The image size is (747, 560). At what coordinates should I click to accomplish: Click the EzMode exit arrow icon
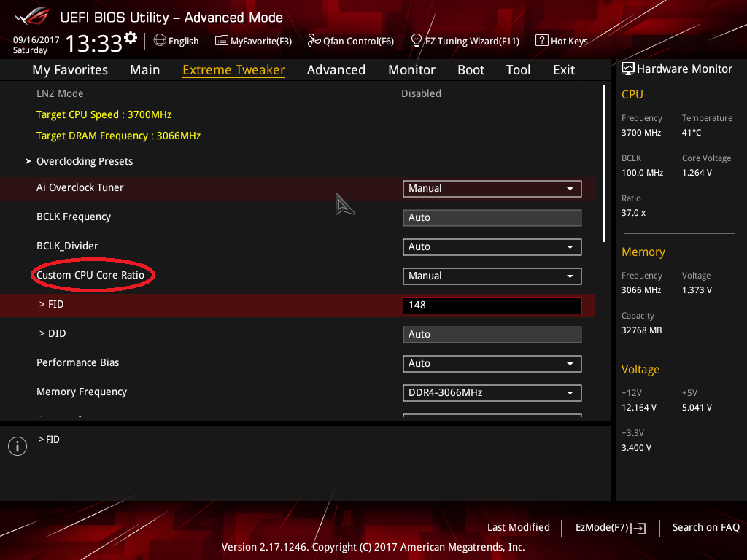point(639,528)
